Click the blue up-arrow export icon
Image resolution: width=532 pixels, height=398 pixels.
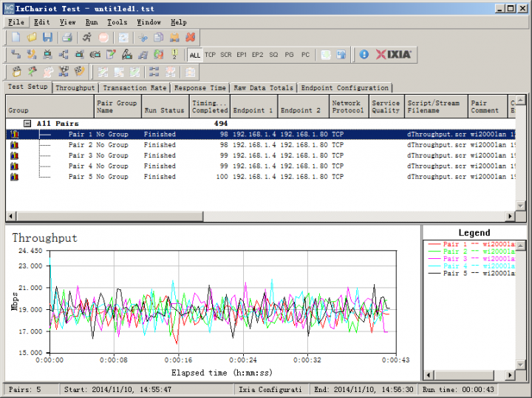(x=341, y=54)
